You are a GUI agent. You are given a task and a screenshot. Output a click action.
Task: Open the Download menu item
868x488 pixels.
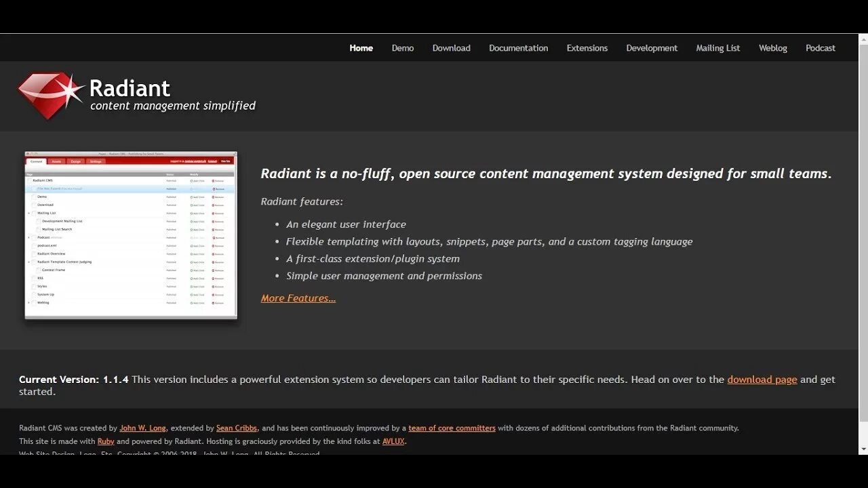pos(452,48)
